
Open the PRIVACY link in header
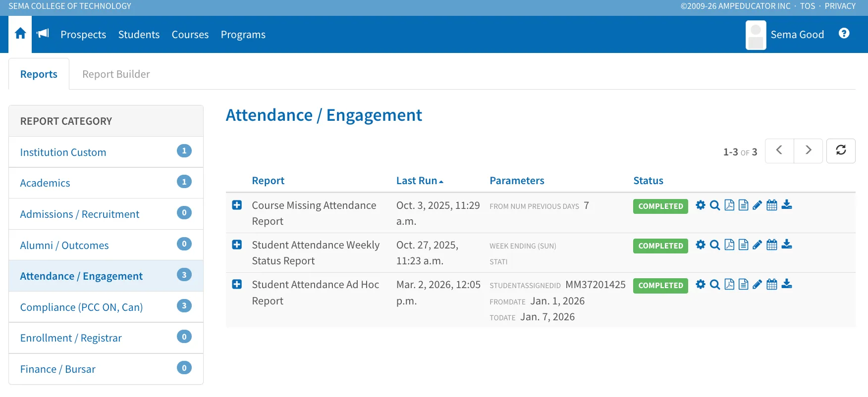click(x=840, y=6)
